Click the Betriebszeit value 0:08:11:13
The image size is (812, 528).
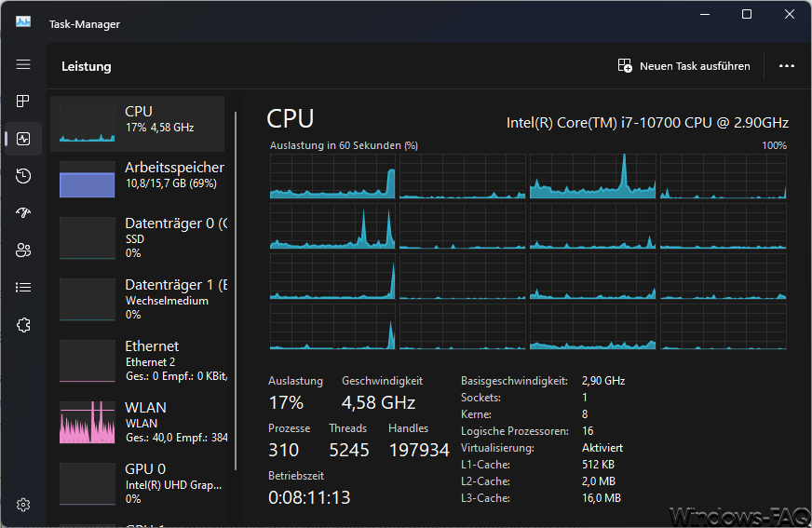coord(309,497)
